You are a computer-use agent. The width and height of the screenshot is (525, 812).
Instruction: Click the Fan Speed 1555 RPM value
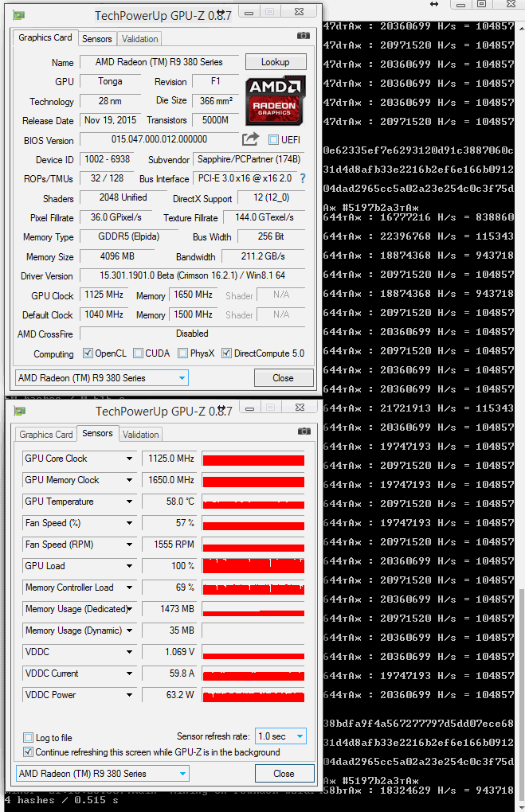(171, 545)
